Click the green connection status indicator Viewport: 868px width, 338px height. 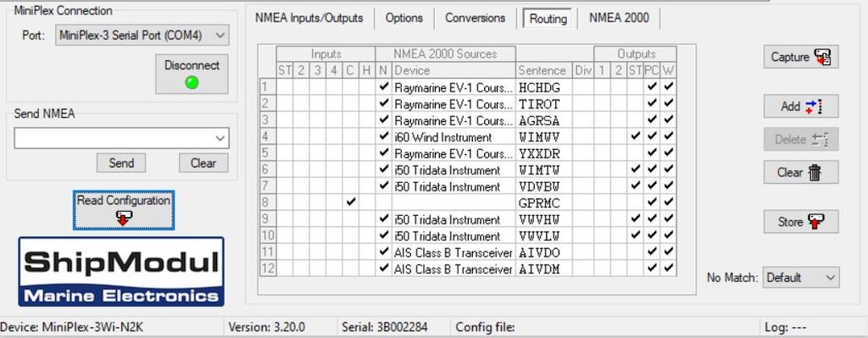[192, 83]
